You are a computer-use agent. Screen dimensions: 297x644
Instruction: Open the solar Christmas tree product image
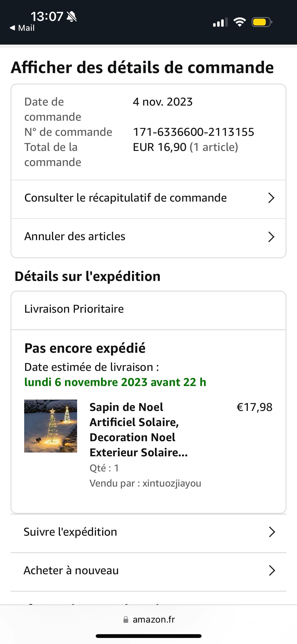[51, 426]
